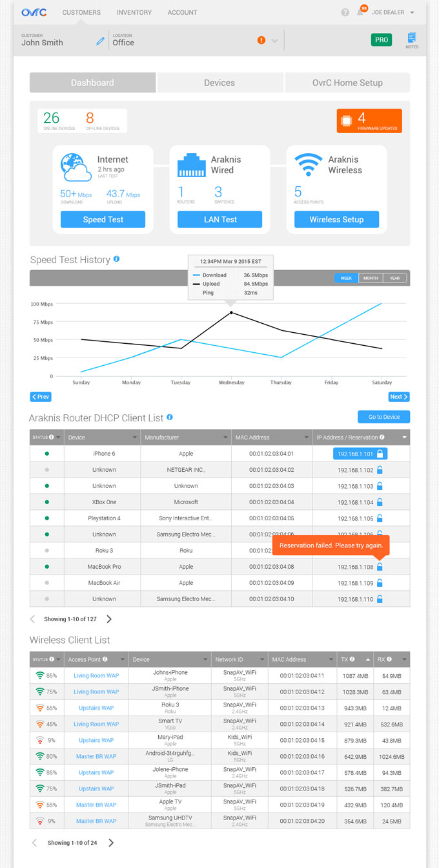Select the WEEK range option
The height and width of the screenshot is (868, 439).
(x=346, y=278)
